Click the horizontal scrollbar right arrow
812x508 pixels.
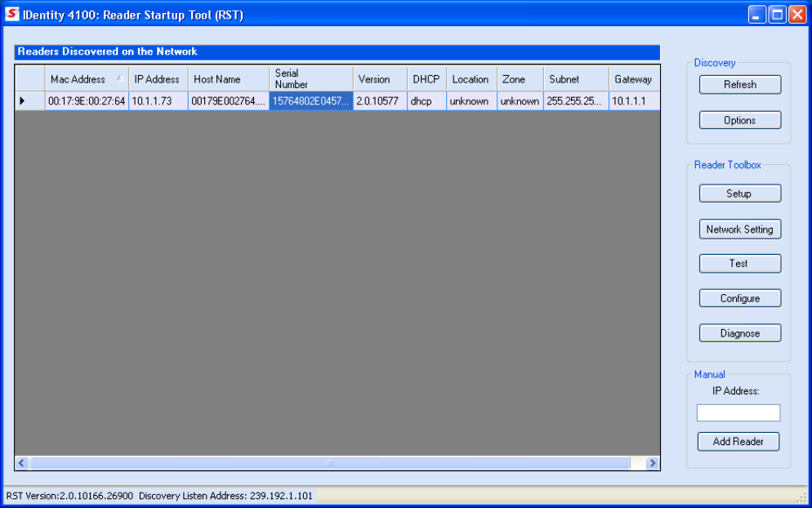(x=653, y=463)
